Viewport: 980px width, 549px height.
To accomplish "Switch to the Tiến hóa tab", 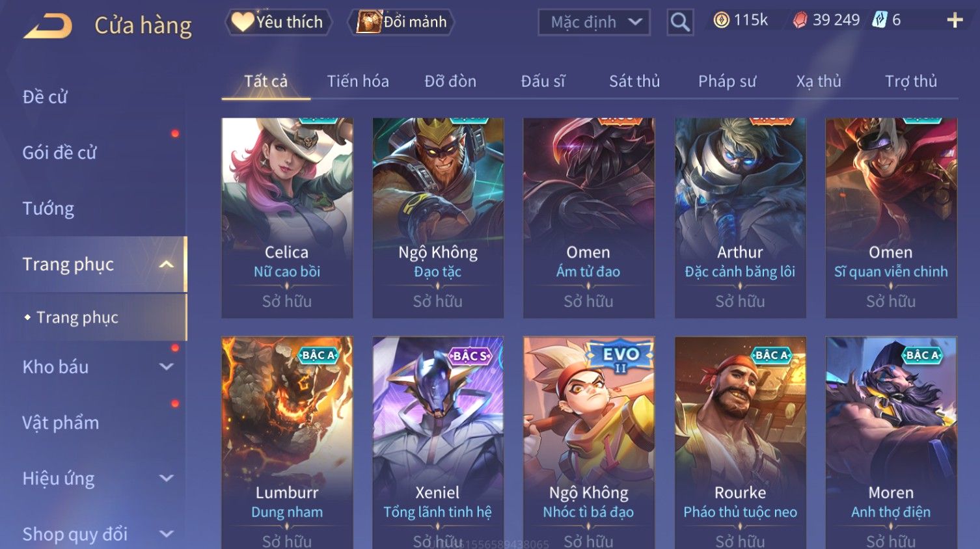I will point(358,81).
